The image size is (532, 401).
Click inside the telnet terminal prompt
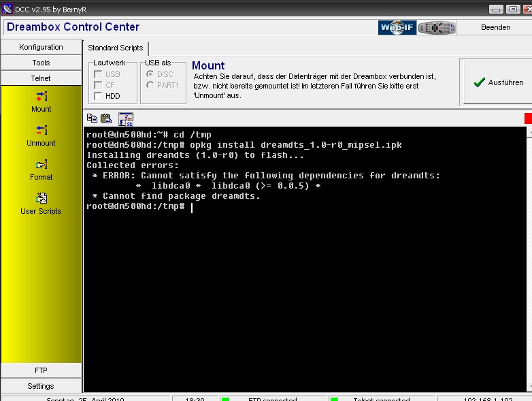(x=192, y=207)
